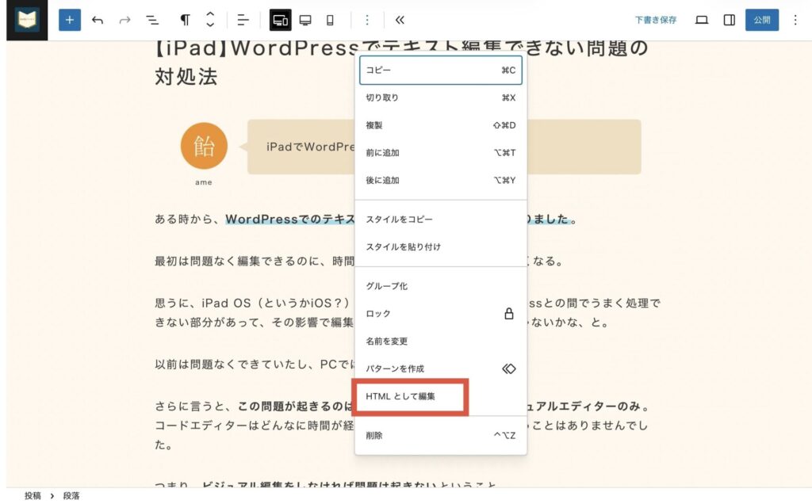This screenshot has width=812, height=504.
Task: Undo the last edit
Action: [x=98, y=20]
